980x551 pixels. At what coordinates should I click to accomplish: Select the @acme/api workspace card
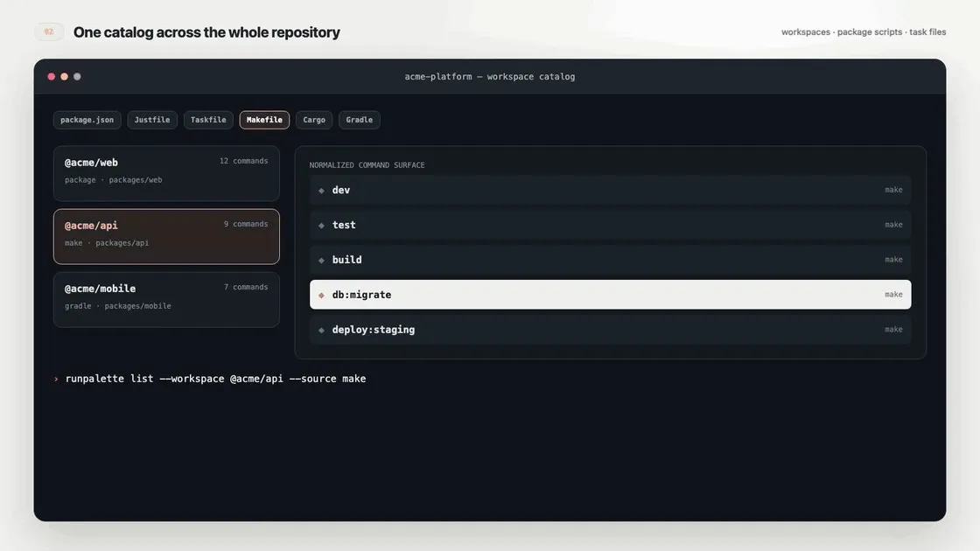[x=166, y=236]
